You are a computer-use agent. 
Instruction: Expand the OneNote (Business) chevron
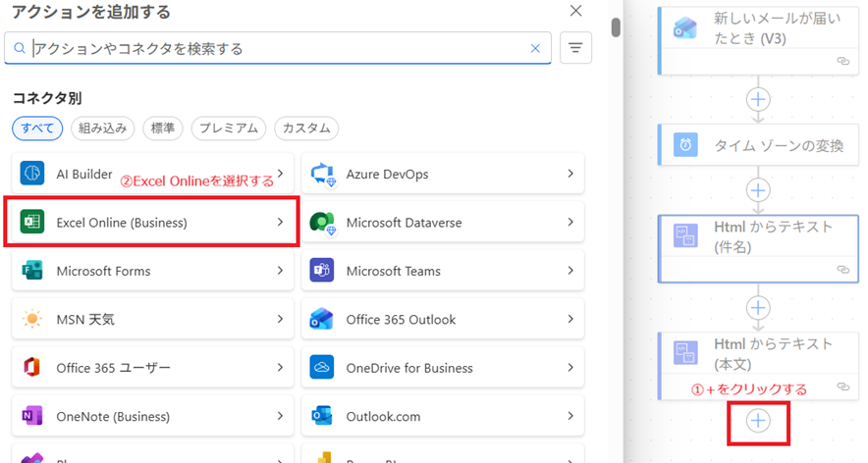pos(281,417)
